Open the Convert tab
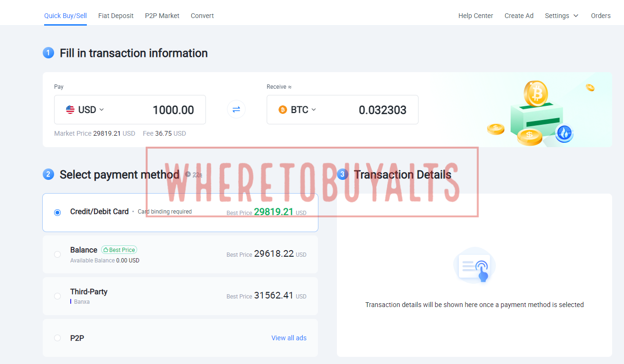Image resolution: width=624 pixels, height=364 pixels. pyautogui.click(x=202, y=16)
